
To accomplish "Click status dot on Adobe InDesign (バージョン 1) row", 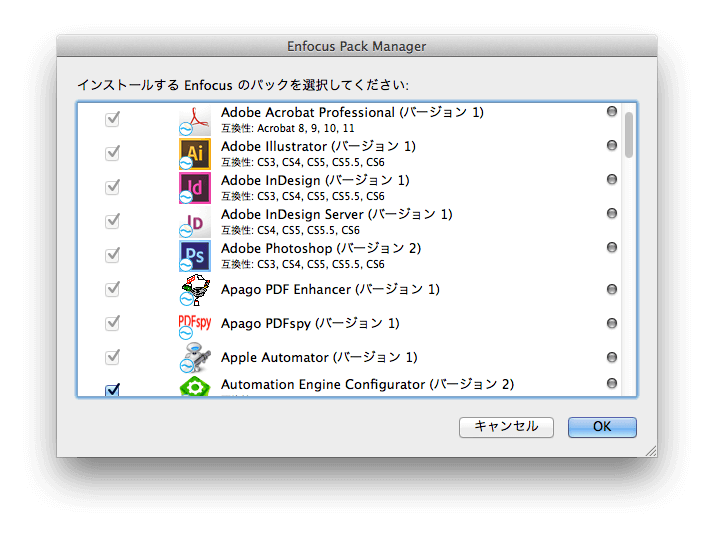I will [x=612, y=179].
